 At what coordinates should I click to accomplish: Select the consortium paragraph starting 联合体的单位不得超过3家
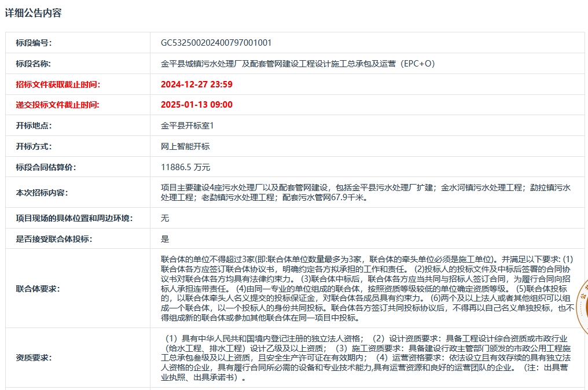pos(367,288)
